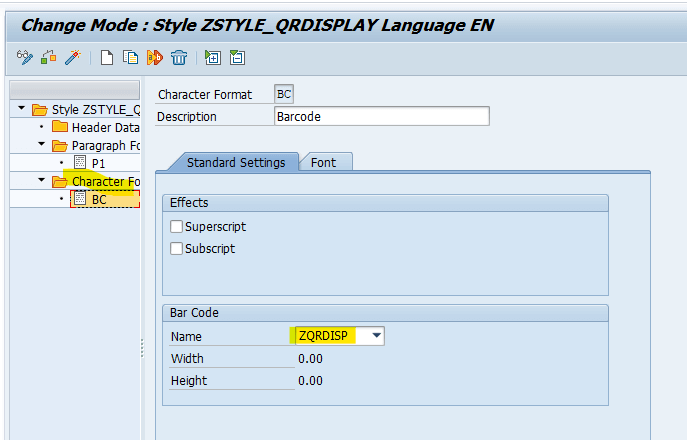Screen dimensions: 687x440
Task: Click the Rename toolbar icon
Action: (x=155, y=57)
